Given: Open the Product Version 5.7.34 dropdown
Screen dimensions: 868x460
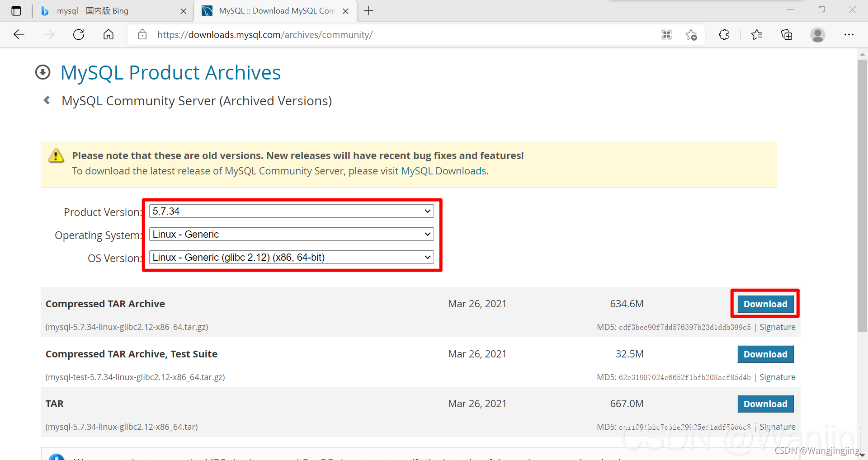Looking at the screenshot, I should tap(292, 211).
